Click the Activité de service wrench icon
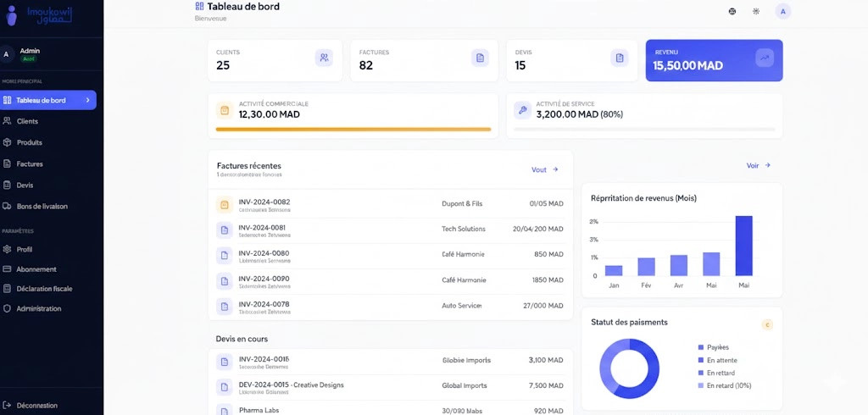868x415 pixels. (522, 110)
